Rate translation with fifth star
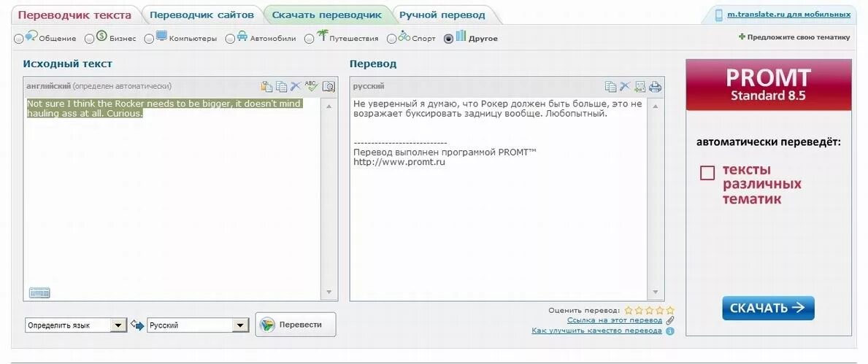The height and width of the screenshot is (364, 868). [x=670, y=310]
